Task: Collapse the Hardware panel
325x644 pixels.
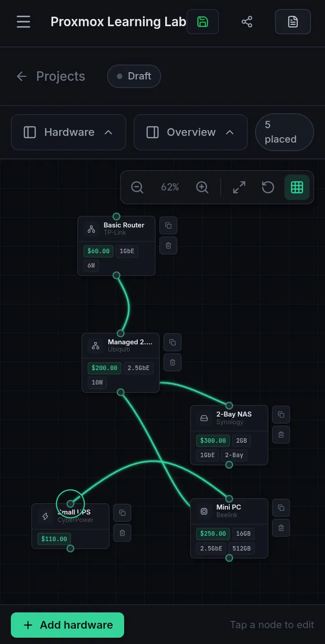Action: pyautogui.click(x=69, y=132)
